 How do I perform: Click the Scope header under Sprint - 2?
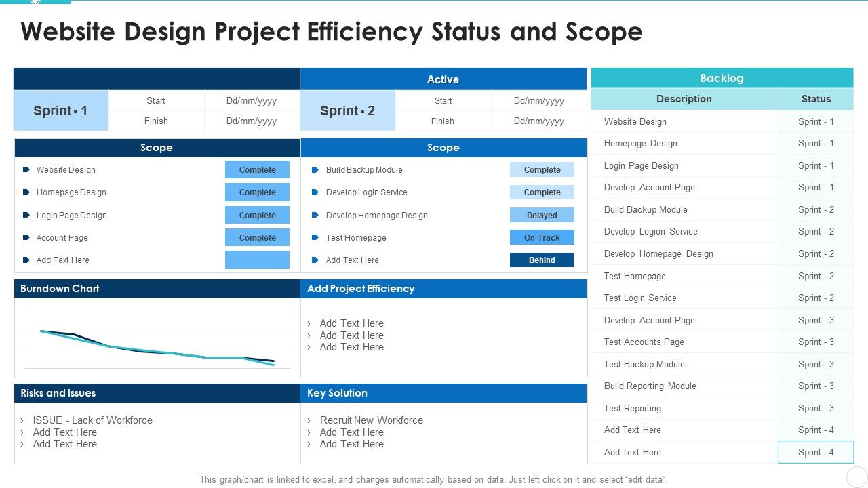click(443, 148)
